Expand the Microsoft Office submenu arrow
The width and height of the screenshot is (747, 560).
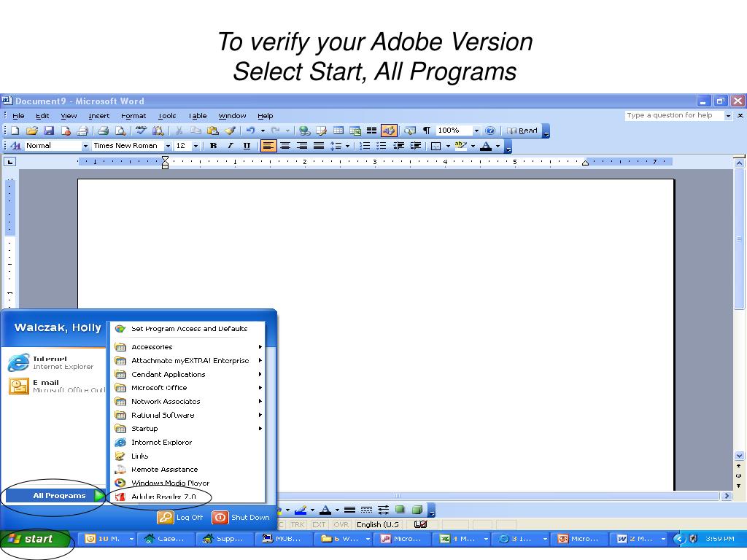[260, 388]
